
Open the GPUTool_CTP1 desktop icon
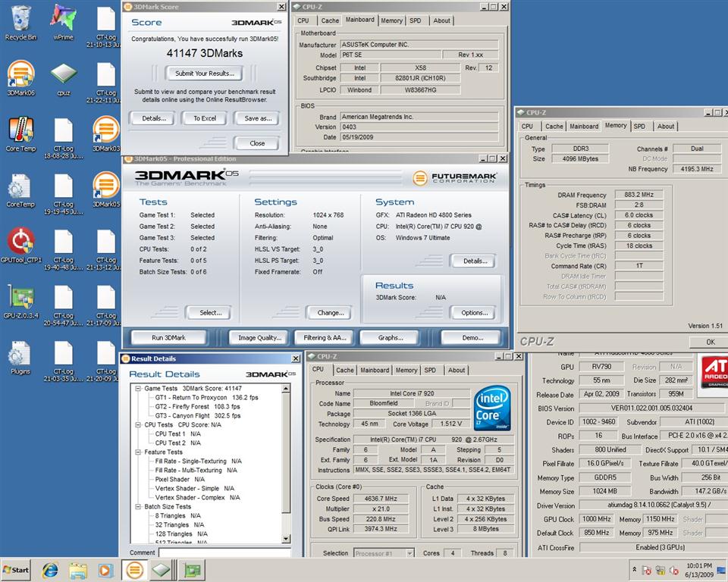coord(20,245)
